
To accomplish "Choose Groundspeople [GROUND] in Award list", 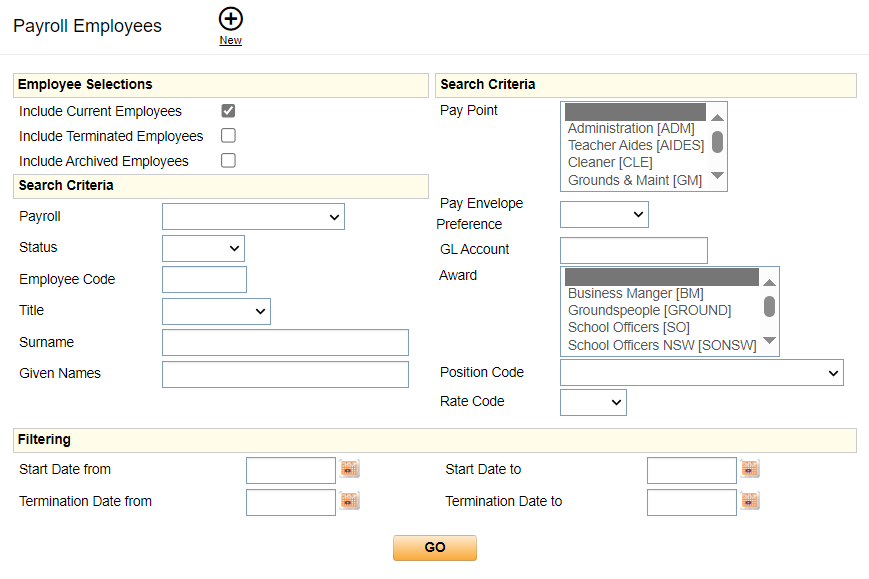I will [648, 310].
